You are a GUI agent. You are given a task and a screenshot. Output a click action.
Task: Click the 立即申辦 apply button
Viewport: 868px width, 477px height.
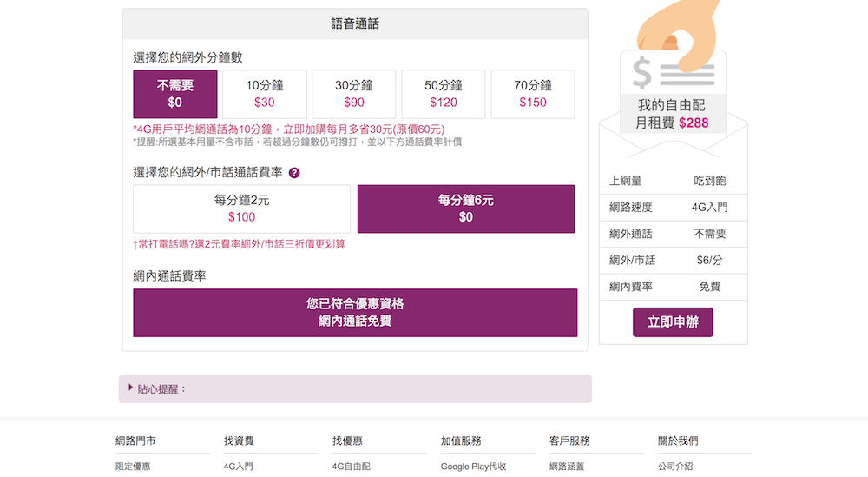(673, 322)
